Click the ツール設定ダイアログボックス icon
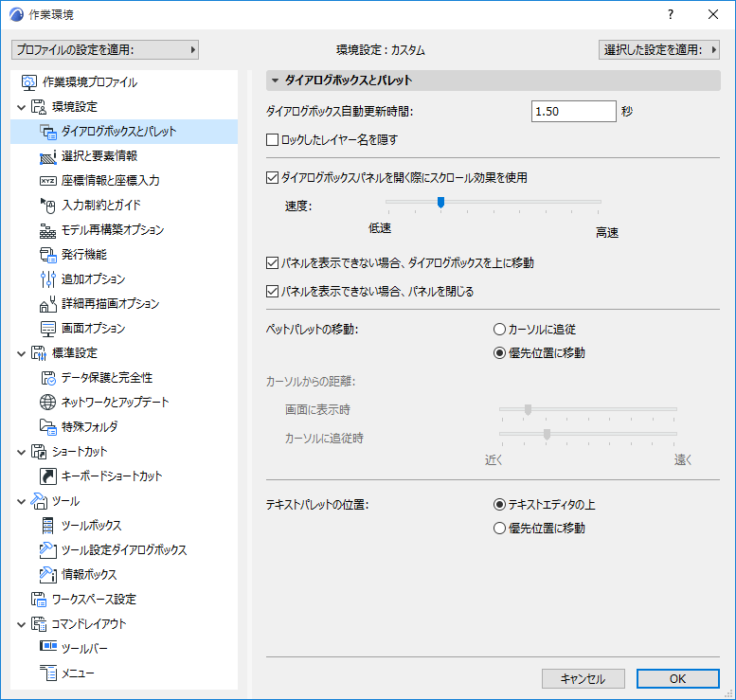The image size is (736, 700). (x=48, y=550)
